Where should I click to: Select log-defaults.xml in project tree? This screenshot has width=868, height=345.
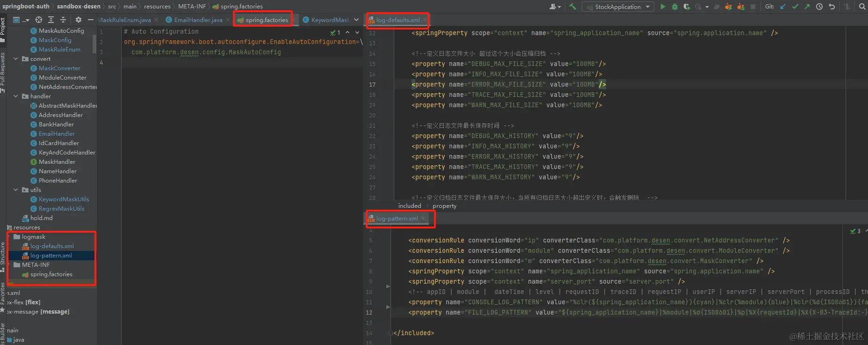[52, 246]
